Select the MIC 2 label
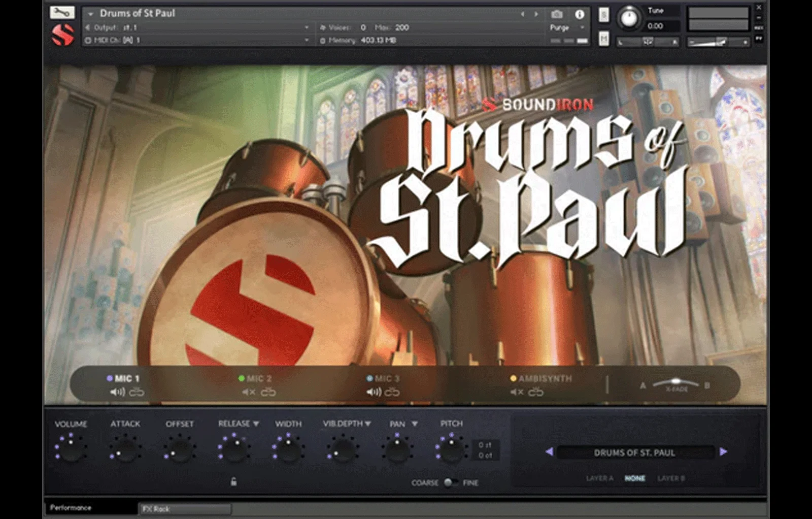This screenshot has height=519, width=812. 259,378
